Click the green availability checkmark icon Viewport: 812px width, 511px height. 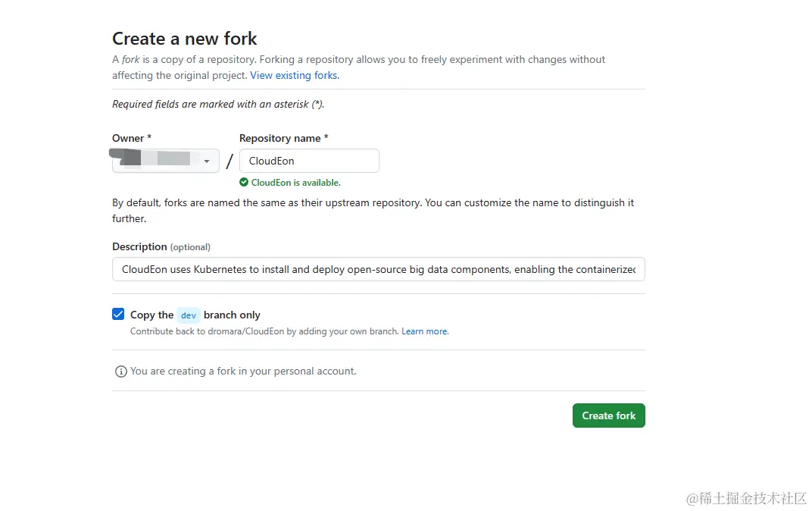pyautogui.click(x=244, y=182)
